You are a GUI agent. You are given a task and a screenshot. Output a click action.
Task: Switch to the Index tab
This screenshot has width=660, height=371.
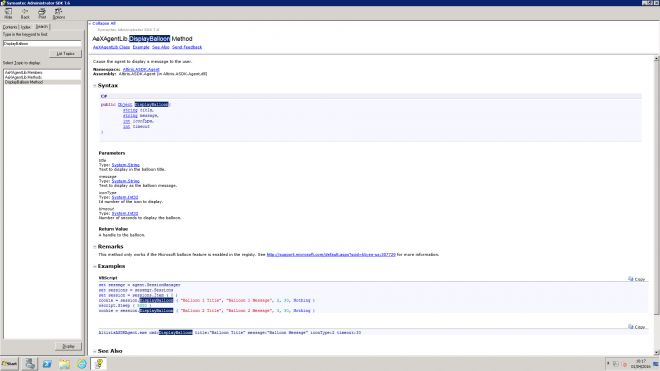coord(26,27)
